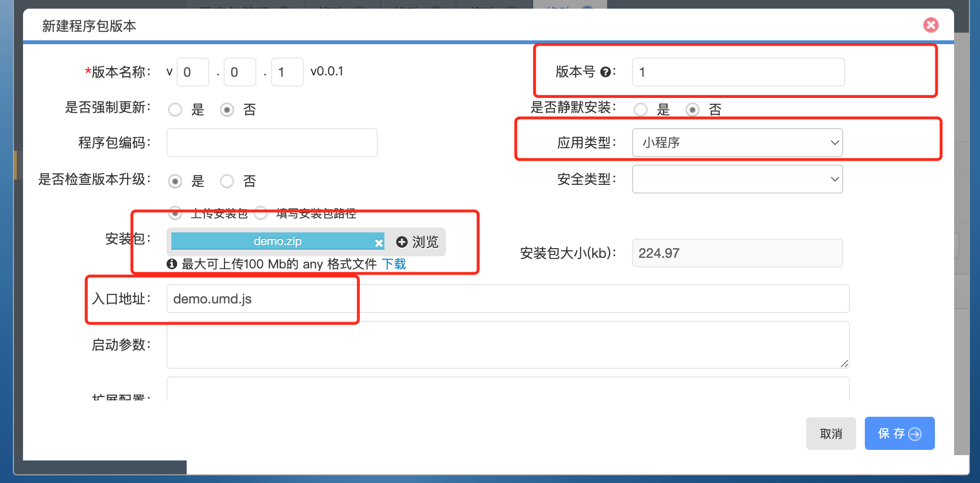980x483 pixels.
Task: Click the 安装包大小(kb) field
Action: pyautogui.click(x=737, y=253)
